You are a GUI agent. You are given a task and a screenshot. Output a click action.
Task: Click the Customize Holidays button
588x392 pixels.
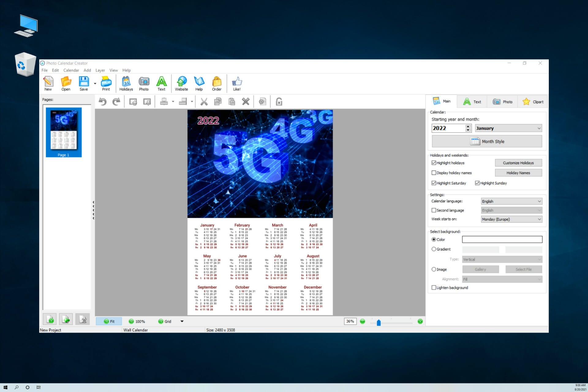coord(518,163)
